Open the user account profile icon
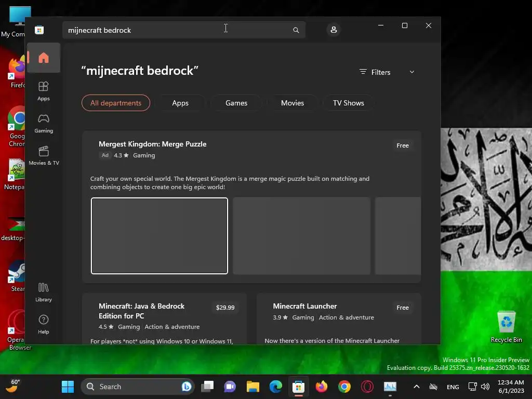The image size is (532, 399). pos(334,30)
